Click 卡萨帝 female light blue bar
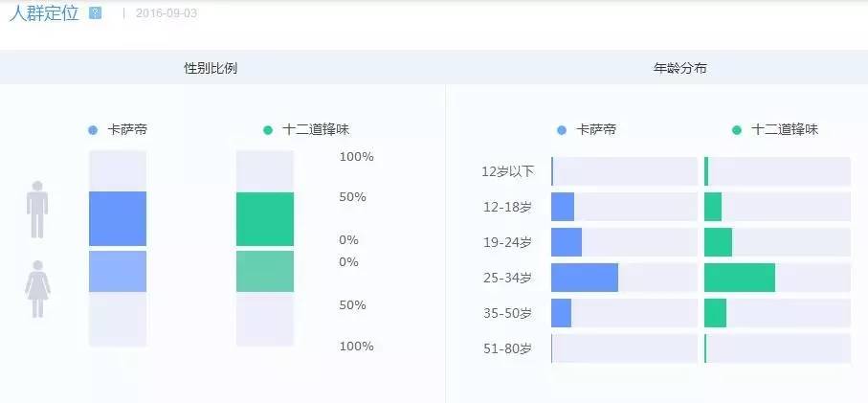Image resolution: width=868 pixels, height=403 pixels. [118, 271]
